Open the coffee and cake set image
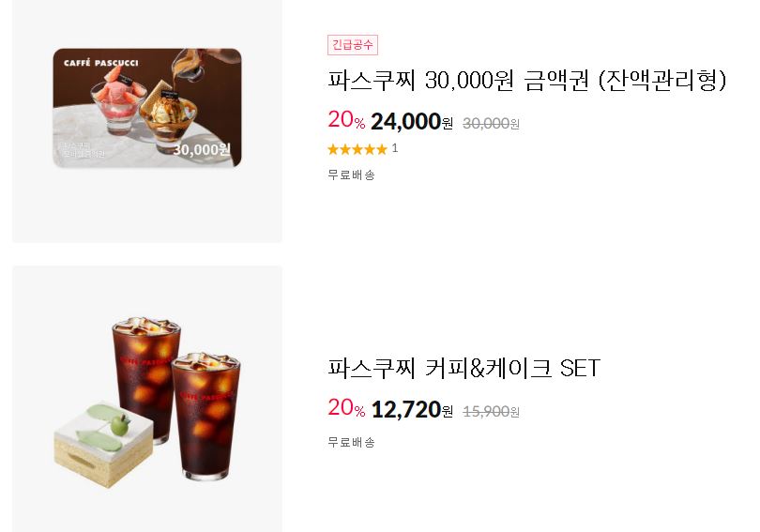The image size is (760, 532). pos(147,398)
